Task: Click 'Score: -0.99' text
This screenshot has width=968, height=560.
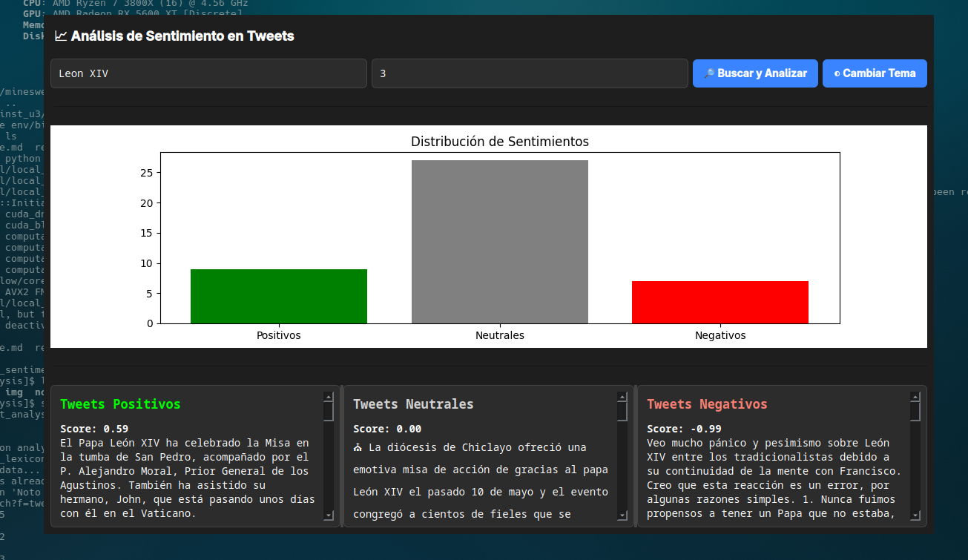Action: pos(684,429)
